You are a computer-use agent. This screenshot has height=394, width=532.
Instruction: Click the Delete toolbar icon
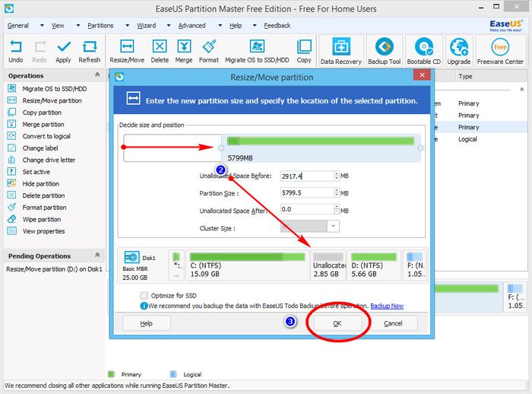coord(160,51)
